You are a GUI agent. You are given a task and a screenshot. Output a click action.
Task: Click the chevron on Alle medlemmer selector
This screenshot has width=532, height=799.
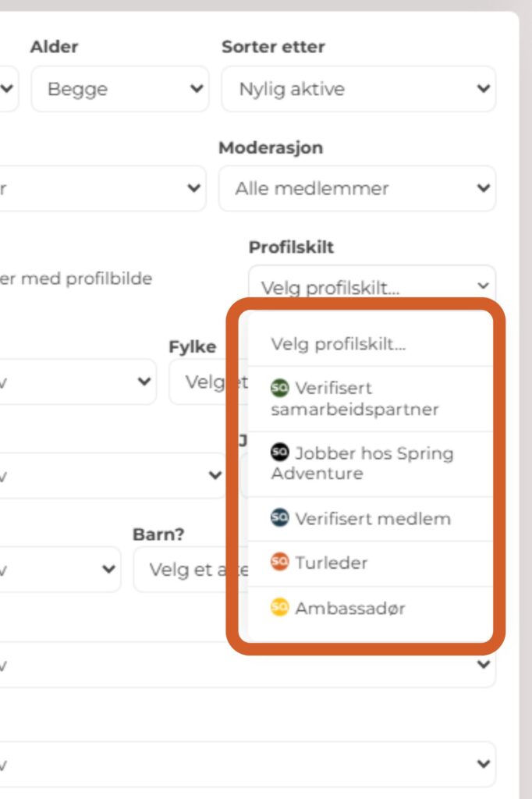coord(484,188)
